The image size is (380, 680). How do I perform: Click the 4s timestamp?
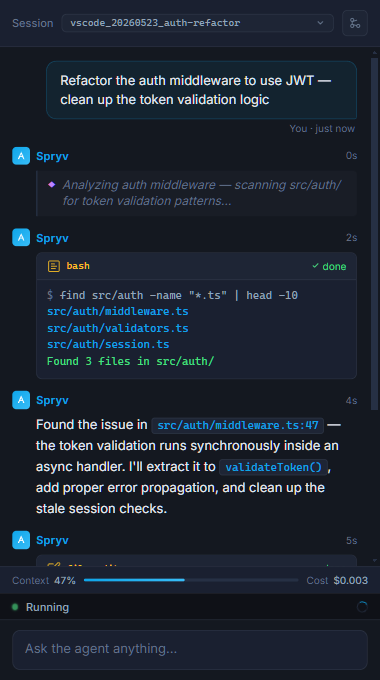point(351,401)
